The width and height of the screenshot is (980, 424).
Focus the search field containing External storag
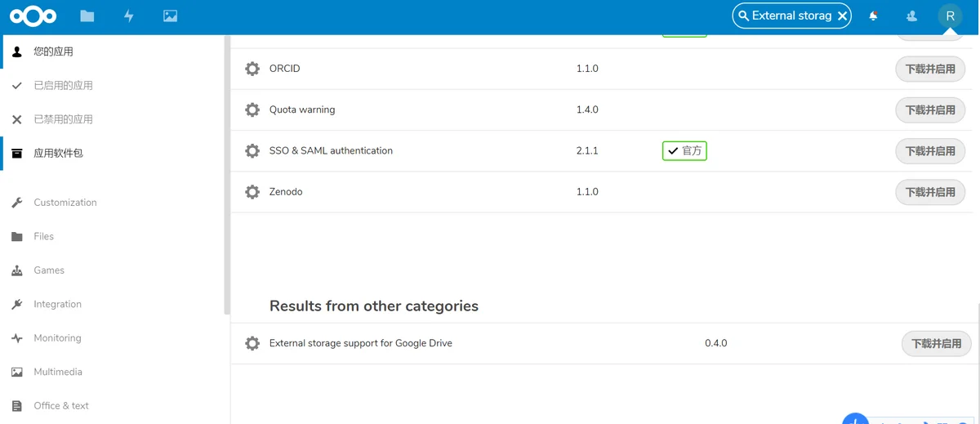click(791, 16)
